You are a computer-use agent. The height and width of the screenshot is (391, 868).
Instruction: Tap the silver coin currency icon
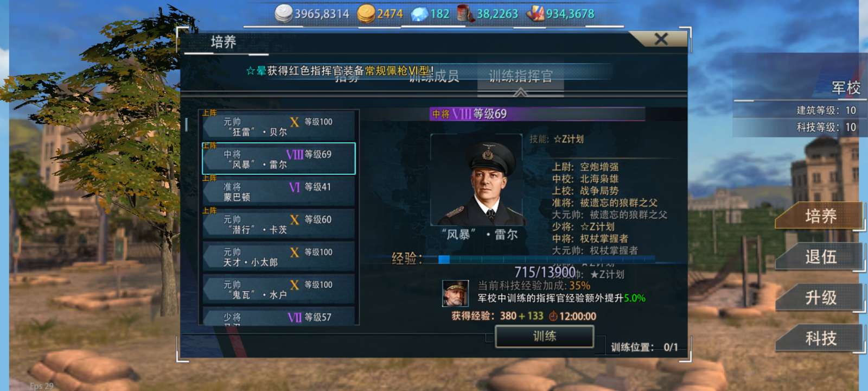click(x=283, y=13)
